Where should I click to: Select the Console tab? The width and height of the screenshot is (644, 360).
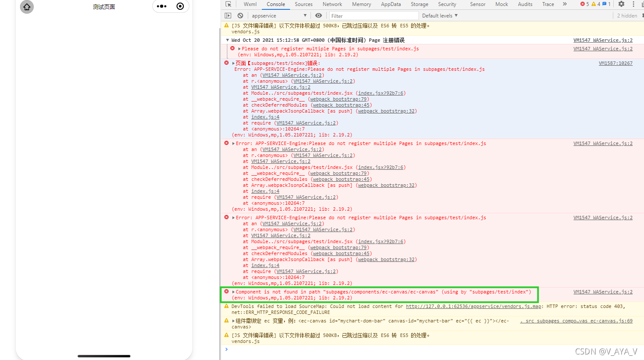(x=276, y=4)
